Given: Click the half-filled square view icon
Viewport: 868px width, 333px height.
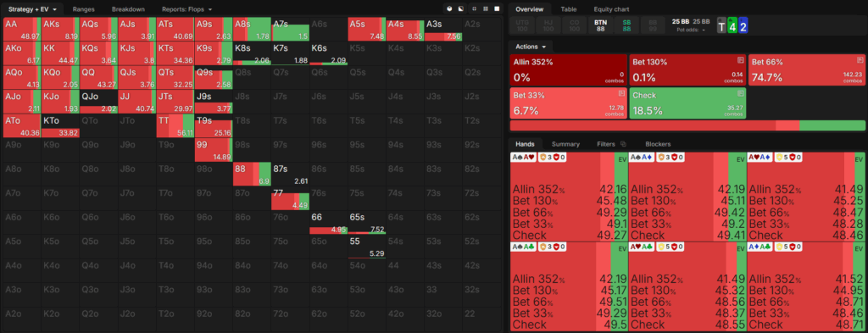Looking at the screenshot, I should tap(460, 8).
